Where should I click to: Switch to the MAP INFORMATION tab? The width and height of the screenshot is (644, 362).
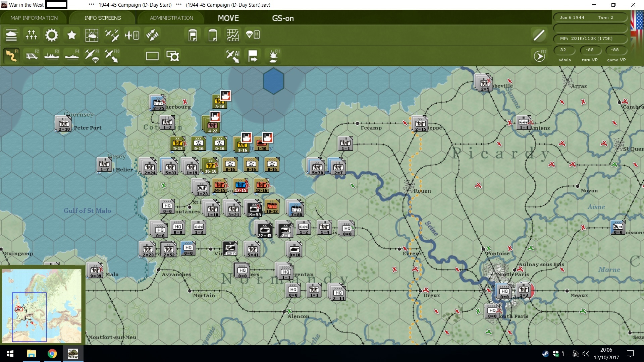pyautogui.click(x=34, y=18)
